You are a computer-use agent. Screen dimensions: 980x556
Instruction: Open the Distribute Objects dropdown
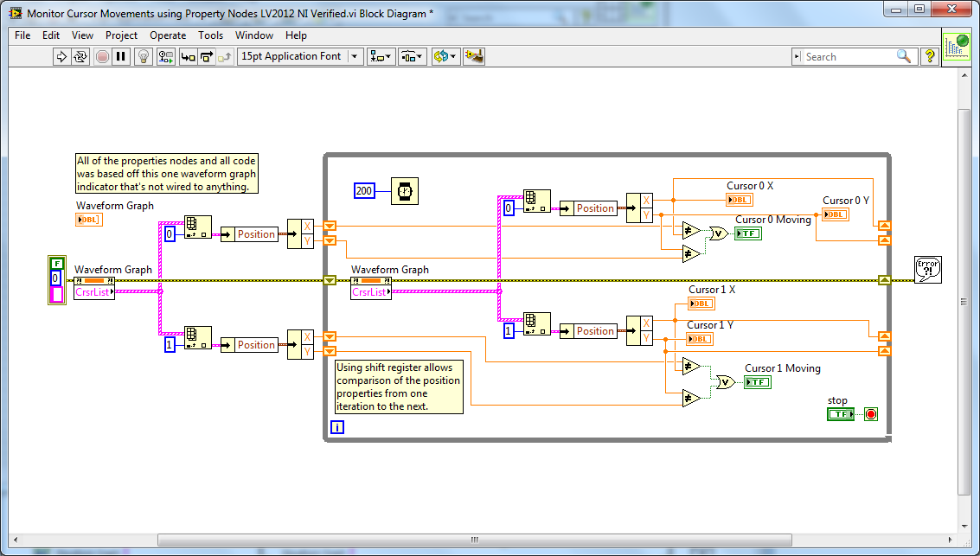413,57
